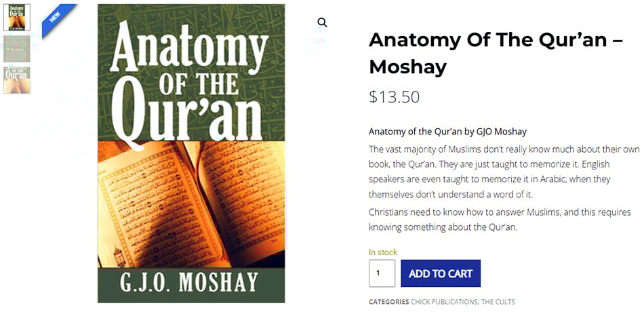This screenshot has width=644, height=312.
Task: Click the open Qur'an photo on the cover
Action: (x=191, y=203)
